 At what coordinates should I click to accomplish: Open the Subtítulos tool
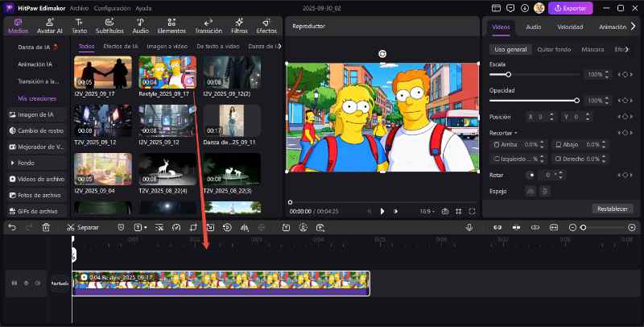109,26
